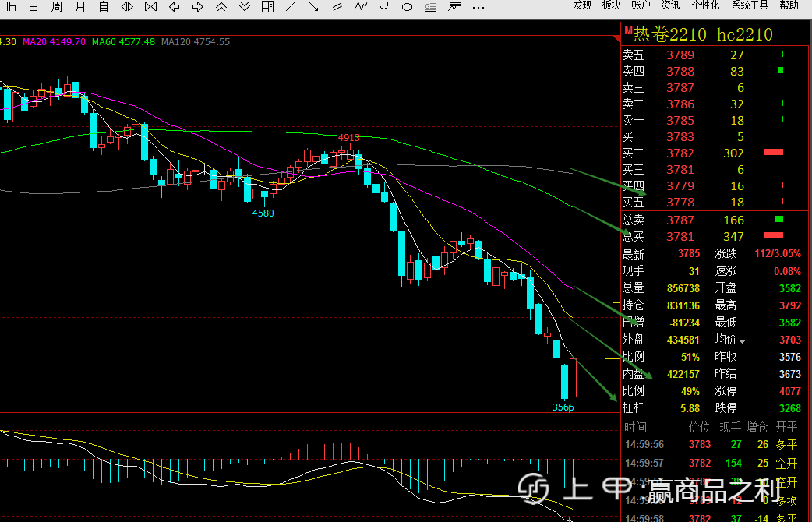Viewport: 812px width, 522px height.
Task: Select the parallel lines drawing tool
Action: click(x=337, y=7)
